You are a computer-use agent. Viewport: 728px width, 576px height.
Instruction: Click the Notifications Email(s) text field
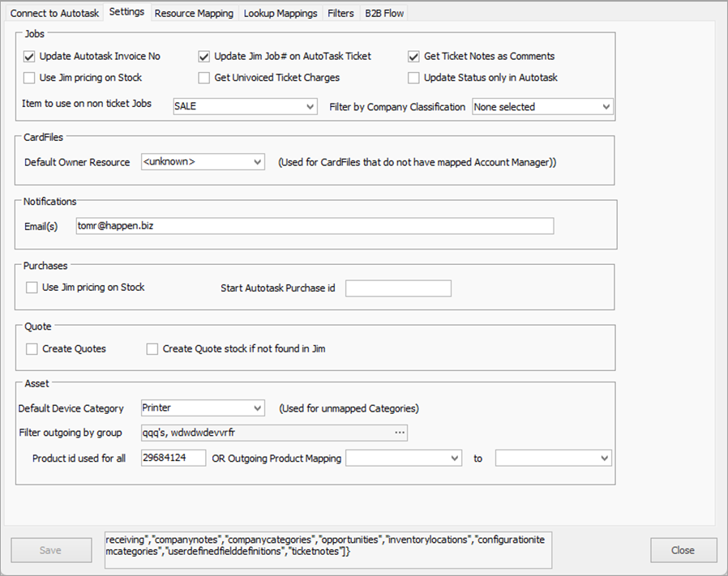[314, 226]
